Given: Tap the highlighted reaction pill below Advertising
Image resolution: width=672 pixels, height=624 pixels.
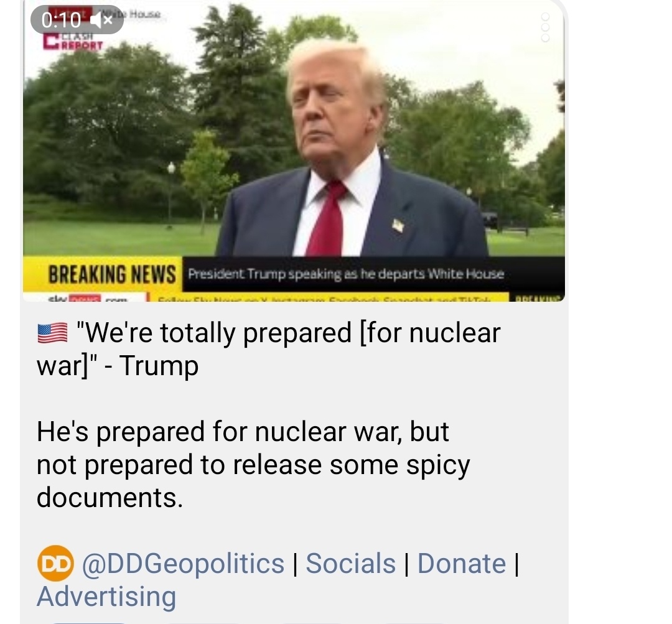Looking at the screenshot, I should [88, 622].
